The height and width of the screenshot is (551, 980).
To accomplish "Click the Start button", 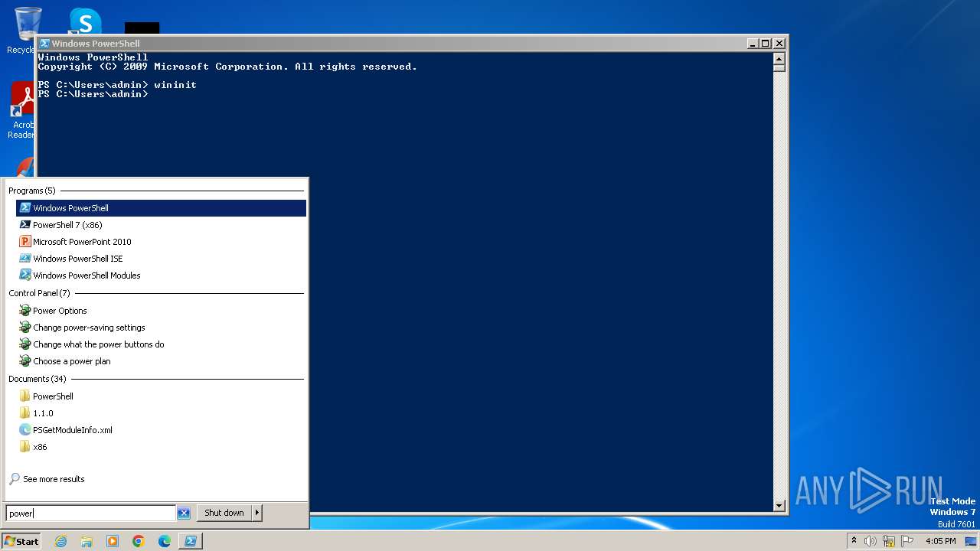I will pos(21,541).
